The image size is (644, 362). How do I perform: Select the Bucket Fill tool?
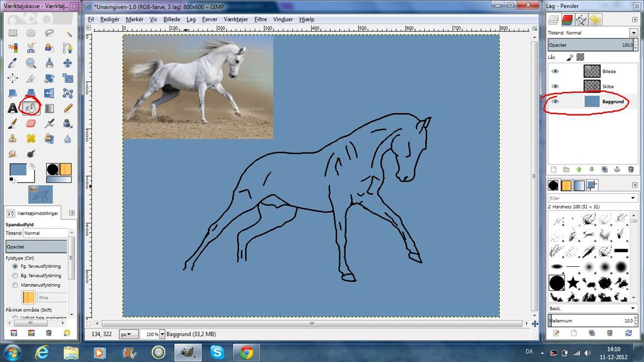click(x=31, y=108)
